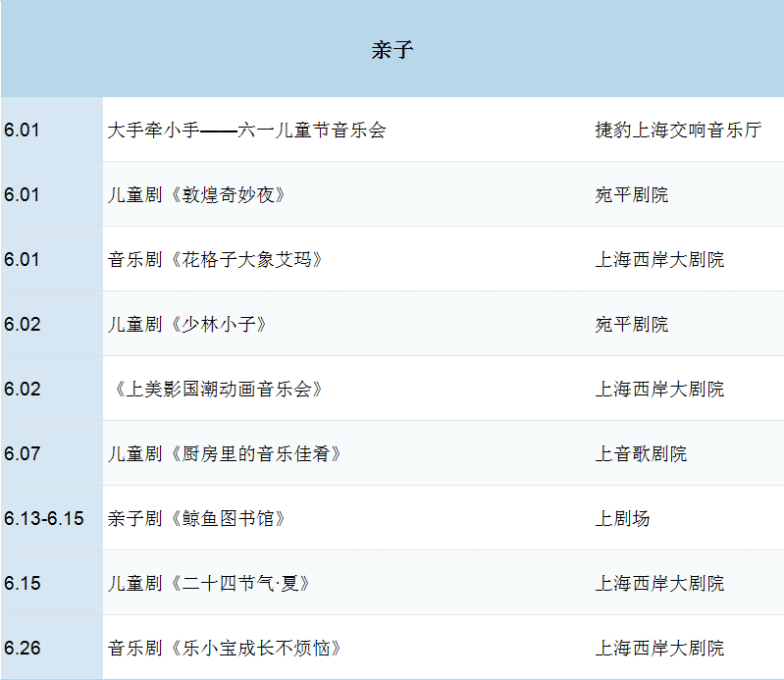Image resolution: width=784 pixels, height=680 pixels.
Task: Click 音乐剧《乐小宝成长不烦恼》 title
Action: point(225,648)
